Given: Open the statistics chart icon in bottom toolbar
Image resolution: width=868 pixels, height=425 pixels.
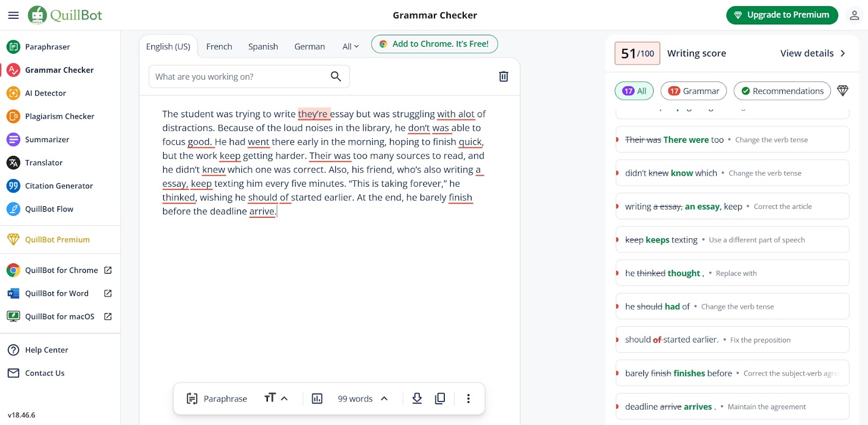Looking at the screenshot, I should [317, 399].
